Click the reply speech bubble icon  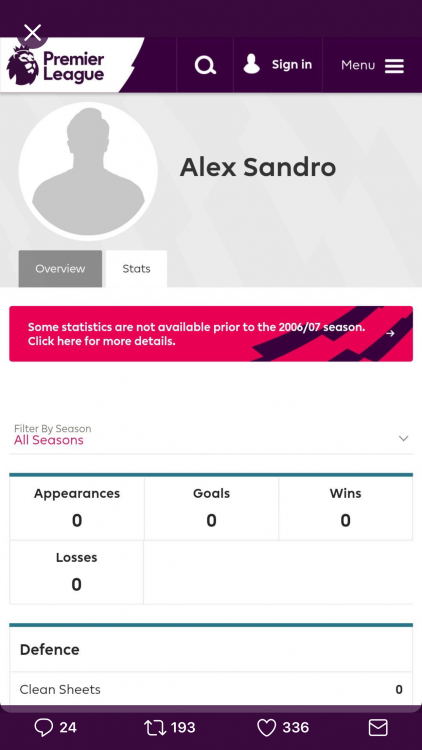(x=44, y=728)
